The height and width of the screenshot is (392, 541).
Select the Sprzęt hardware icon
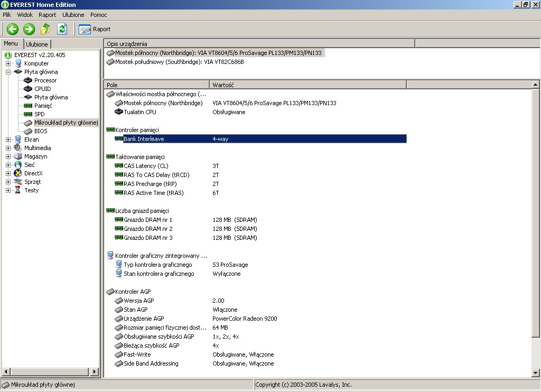[18, 182]
